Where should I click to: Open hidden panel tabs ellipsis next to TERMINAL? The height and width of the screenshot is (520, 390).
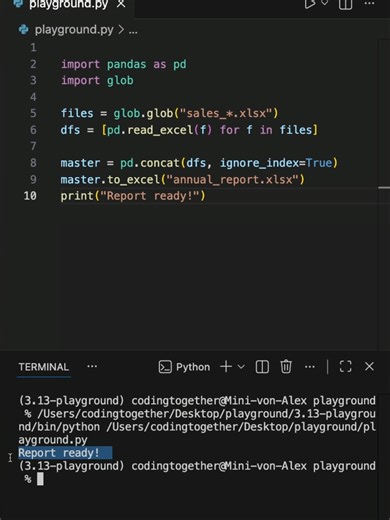(92, 366)
